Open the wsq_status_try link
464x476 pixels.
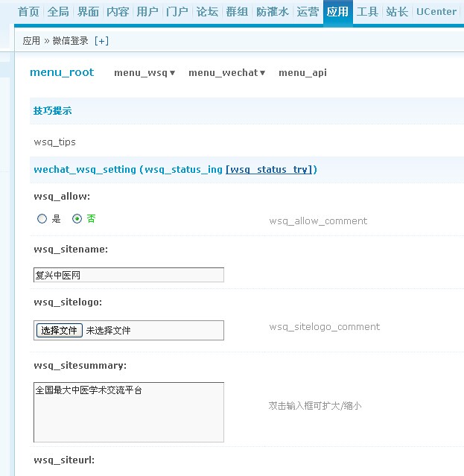coord(269,169)
